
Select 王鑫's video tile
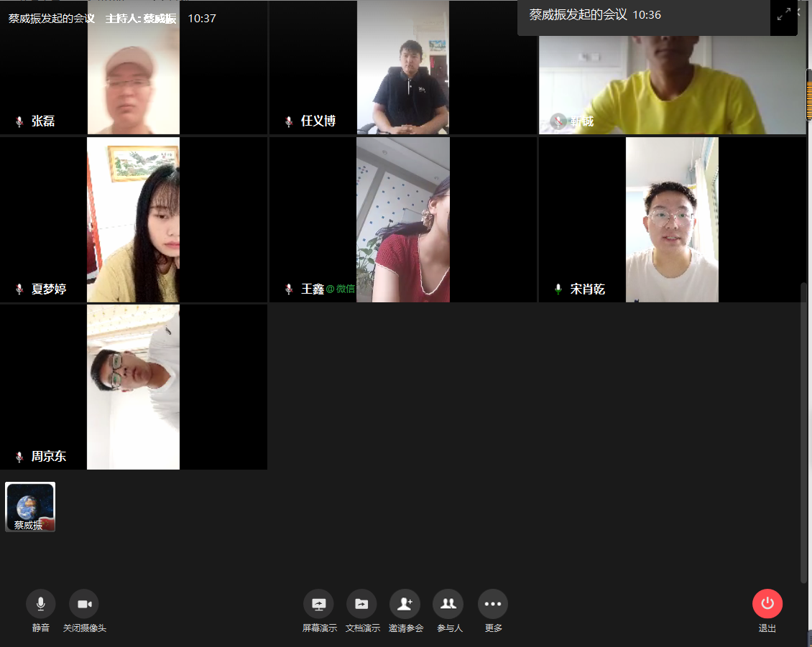(402, 219)
